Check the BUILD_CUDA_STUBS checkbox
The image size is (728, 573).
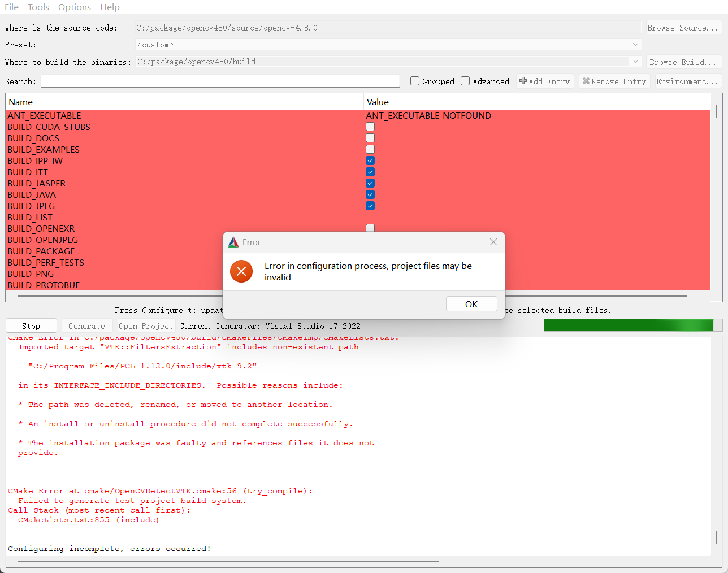click(x=370, y=127)
